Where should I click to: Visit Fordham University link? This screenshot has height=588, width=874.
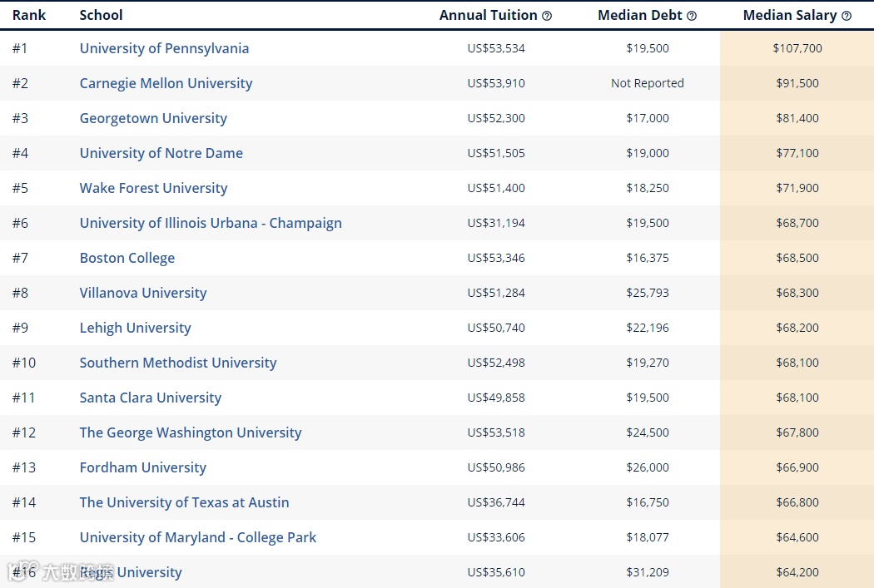pos(143,467)
